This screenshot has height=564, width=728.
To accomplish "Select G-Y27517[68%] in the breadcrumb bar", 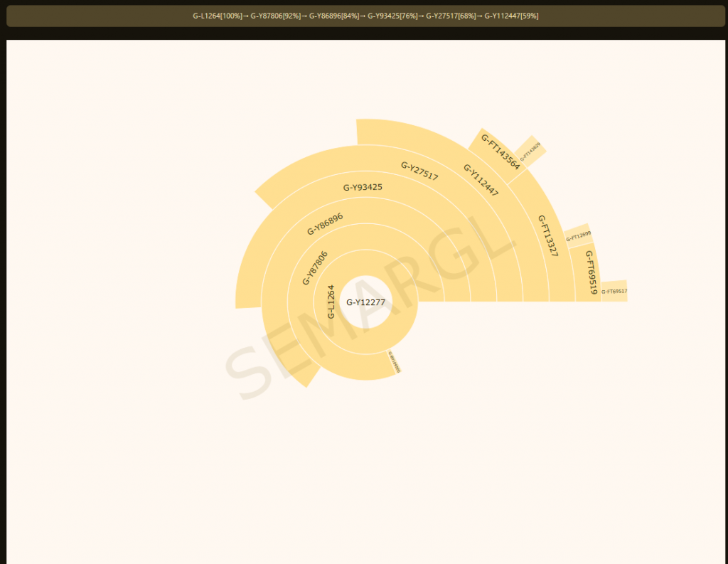I will click(451, 16).
